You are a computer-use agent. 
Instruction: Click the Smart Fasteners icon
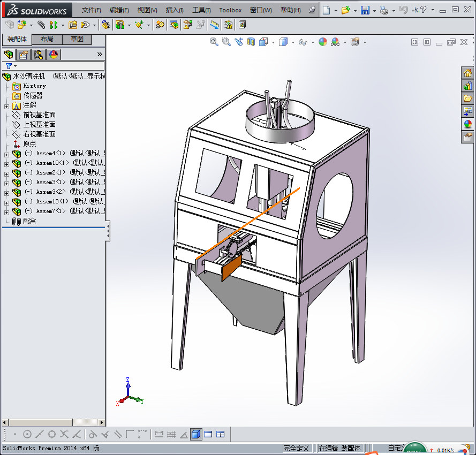73,25
